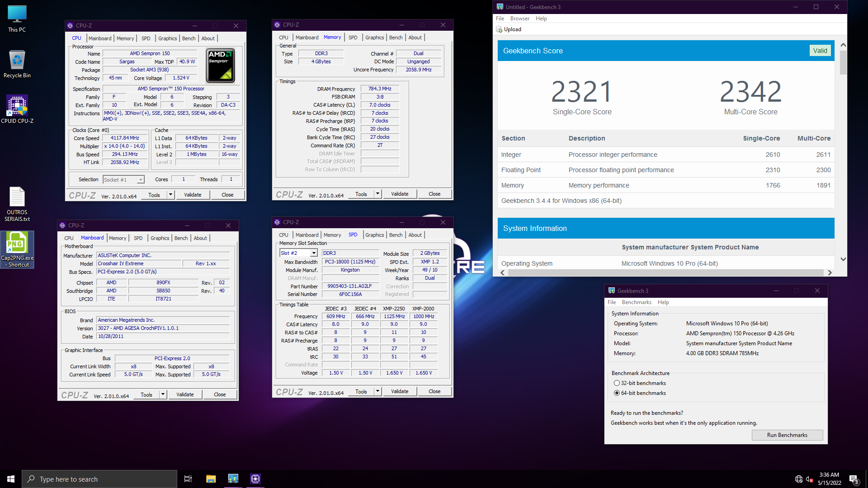Click Validate in the SPD window
868x488 pixels.
400,391
